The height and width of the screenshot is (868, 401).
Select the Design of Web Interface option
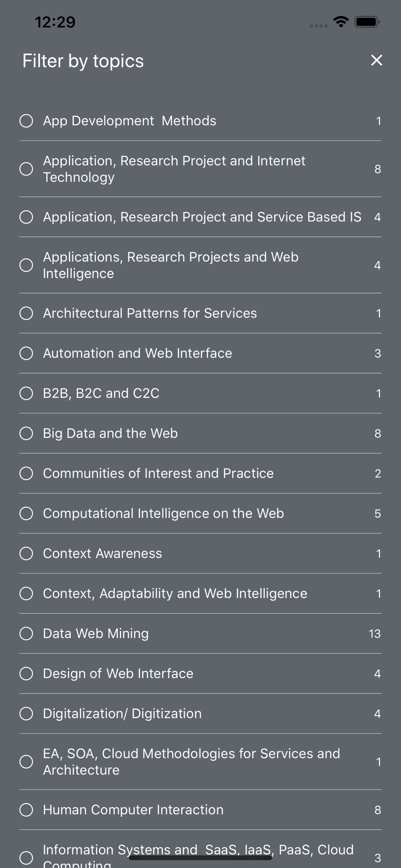[26, 674]
